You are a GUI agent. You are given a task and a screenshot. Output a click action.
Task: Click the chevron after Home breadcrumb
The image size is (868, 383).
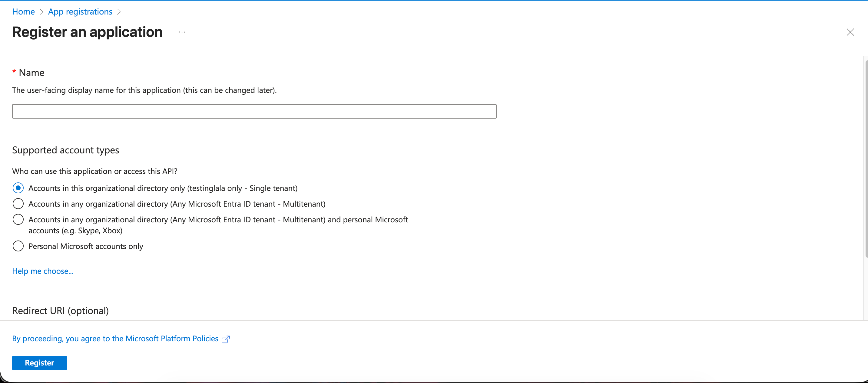41,12
